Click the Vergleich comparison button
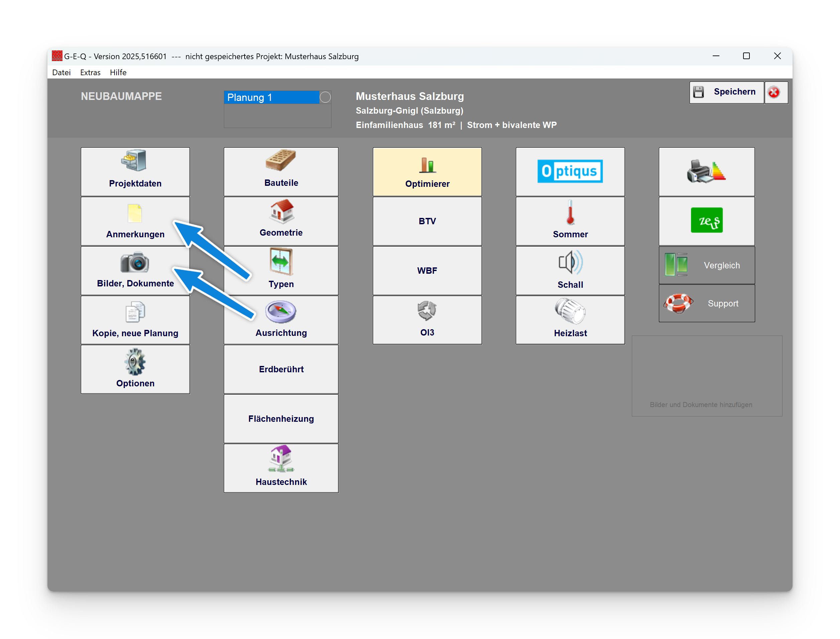 coord(707,265)
